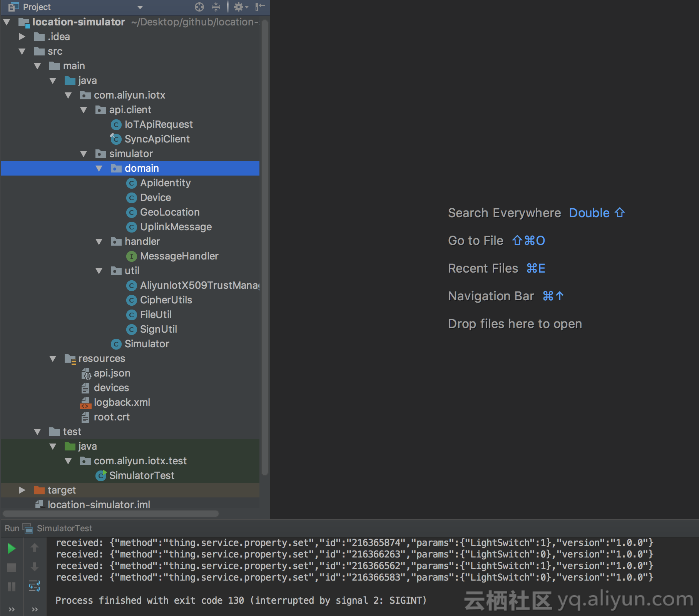The image size is (699, 616).
Task: Click the CipherUtils class icon
Action: point(132,300)
